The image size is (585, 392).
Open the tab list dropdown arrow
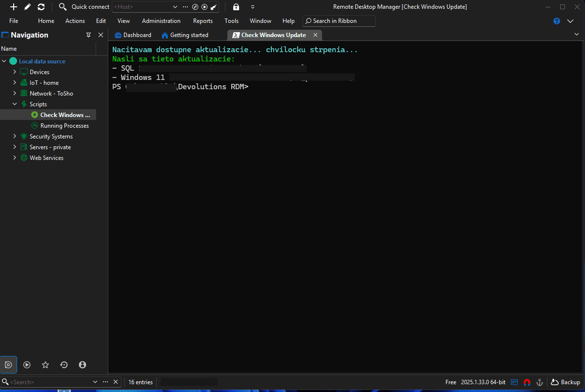[x=576, y=34]
